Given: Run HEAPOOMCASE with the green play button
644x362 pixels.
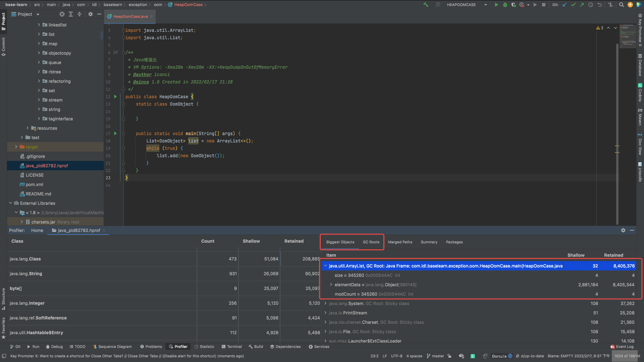Looking at the screenshot, I should 496,5.
